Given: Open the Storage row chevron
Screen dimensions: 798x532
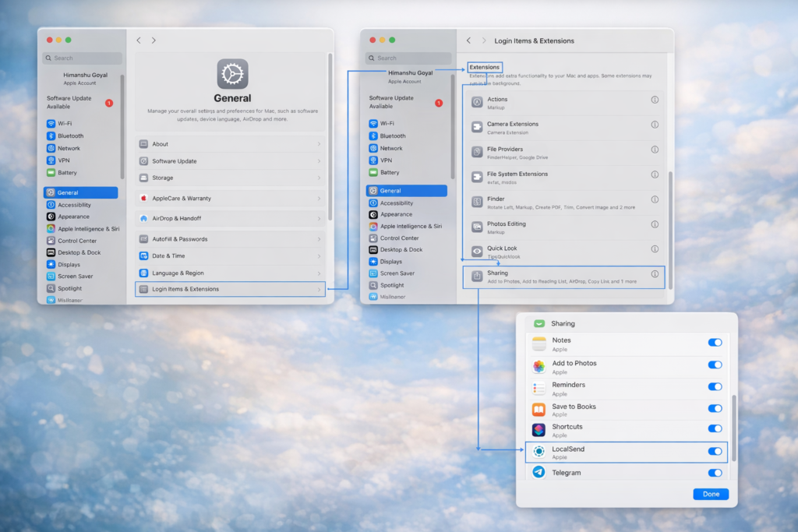Looking at the screenshot, I should click(319, 178).
